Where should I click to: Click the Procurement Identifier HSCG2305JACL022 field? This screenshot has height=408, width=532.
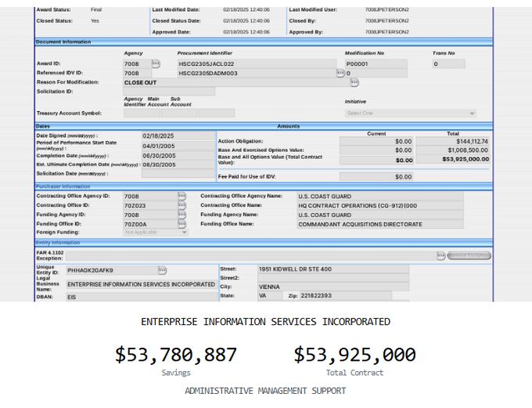coord(257,64)
